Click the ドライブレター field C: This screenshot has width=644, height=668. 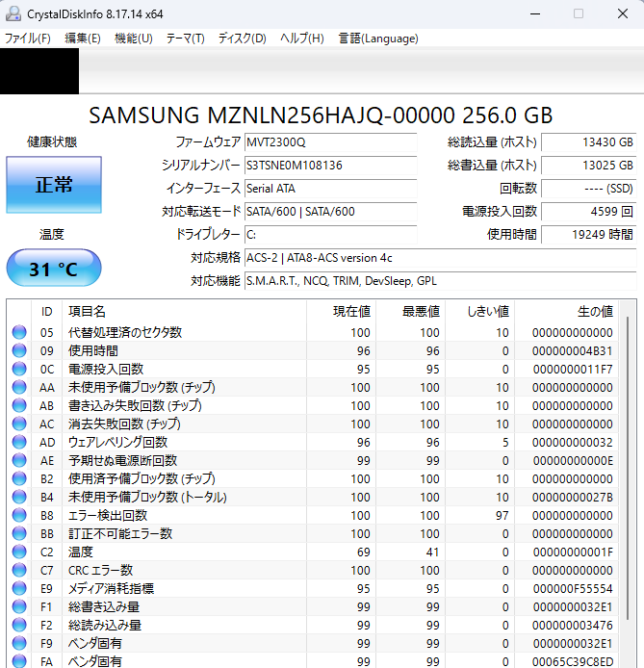[x=331, y=234]
